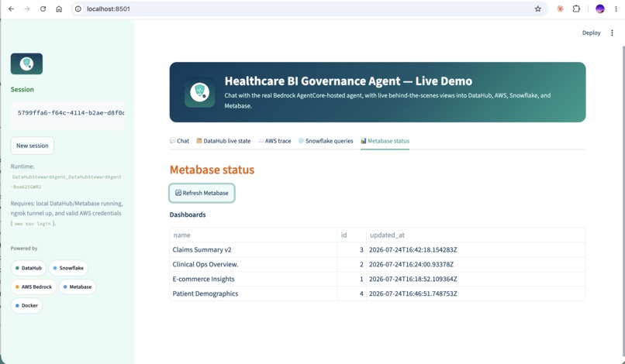
Task: Click timestamp 2026-07-24T16:46:51.748753Z
Action: click(x=413, y=294)
